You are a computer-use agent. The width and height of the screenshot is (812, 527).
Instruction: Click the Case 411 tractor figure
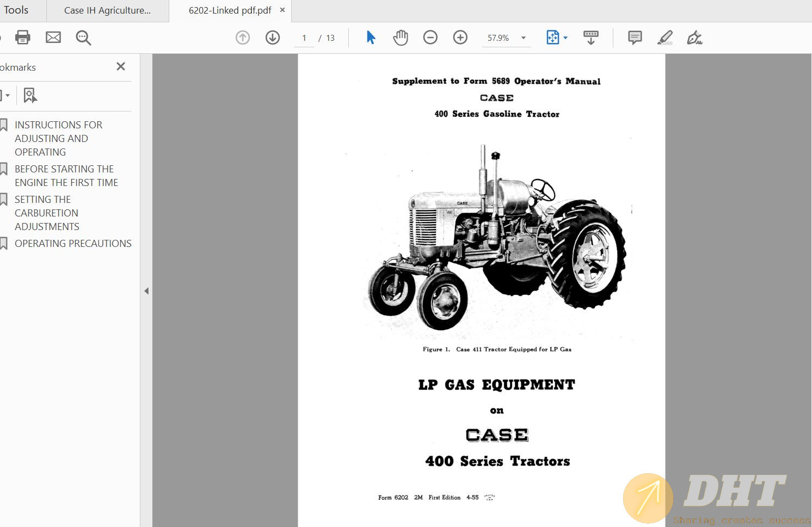click(x=497, y=237)
